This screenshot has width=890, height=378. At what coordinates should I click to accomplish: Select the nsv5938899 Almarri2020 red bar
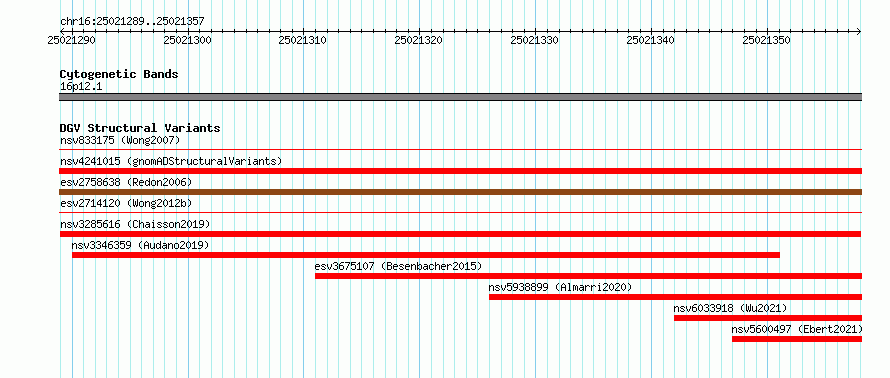(675, 297)
